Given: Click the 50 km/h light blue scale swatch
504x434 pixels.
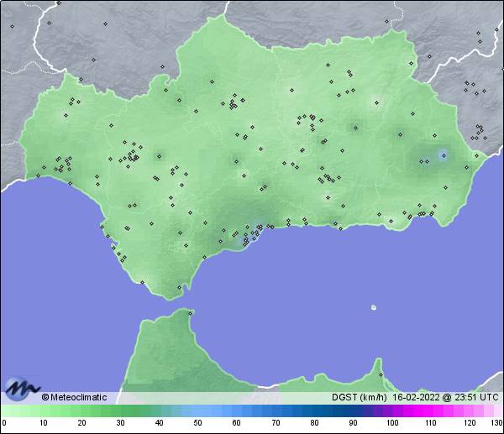Looking at the screenshot, I should [197, 410].
